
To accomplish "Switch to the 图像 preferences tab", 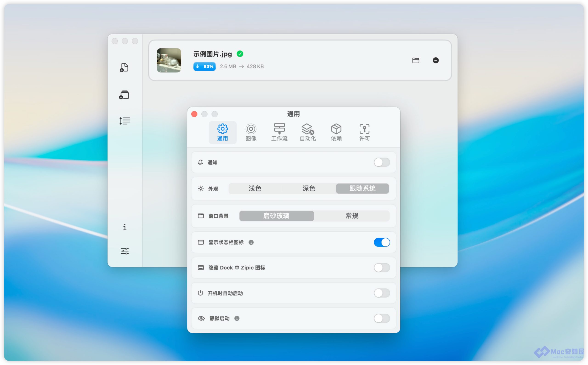I will [x=251, y=132].
